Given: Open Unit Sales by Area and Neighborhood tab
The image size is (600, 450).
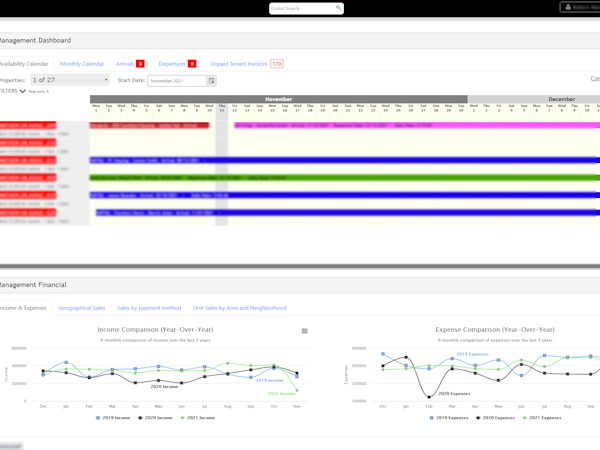Looking at the screenshot, I should point(240,308).
